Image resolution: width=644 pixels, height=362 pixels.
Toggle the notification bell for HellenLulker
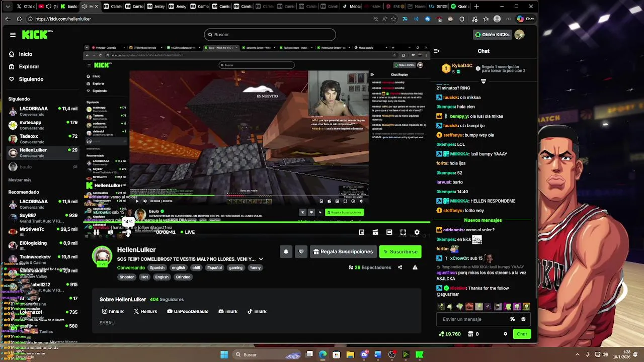tap(286, 251)
